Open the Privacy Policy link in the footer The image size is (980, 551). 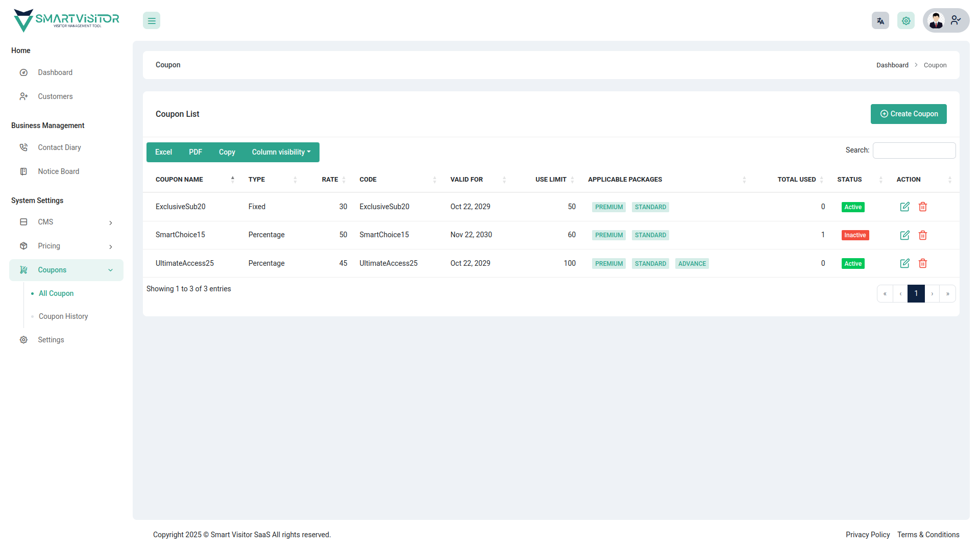pyautogui.click(x=868, y=535)
